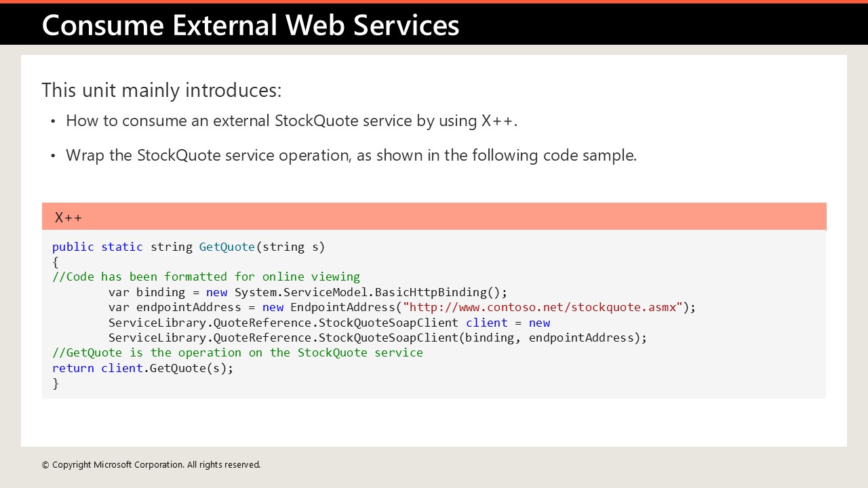The height and width of the screenshot is (488, 868).
Task: Click the opening brace below GetQuote
Action: click(56, 262)
